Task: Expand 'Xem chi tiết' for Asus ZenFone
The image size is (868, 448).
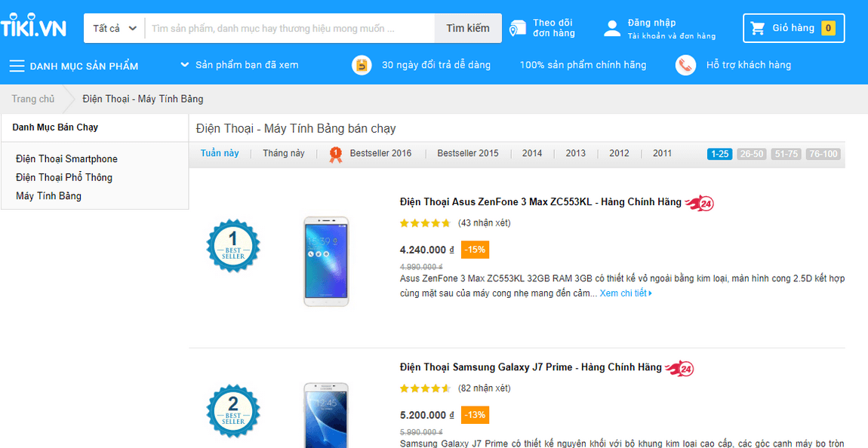Action: click(x=626, y=293)
